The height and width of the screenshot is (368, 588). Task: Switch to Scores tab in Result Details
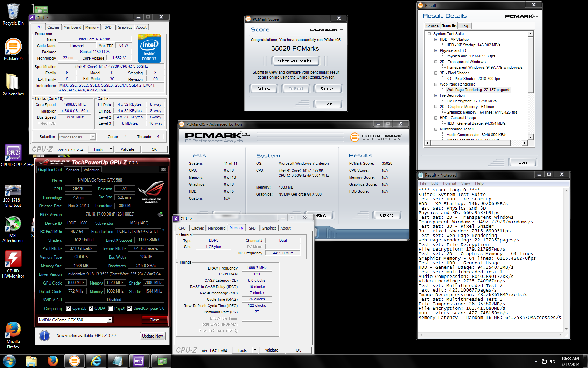(432, 26)
